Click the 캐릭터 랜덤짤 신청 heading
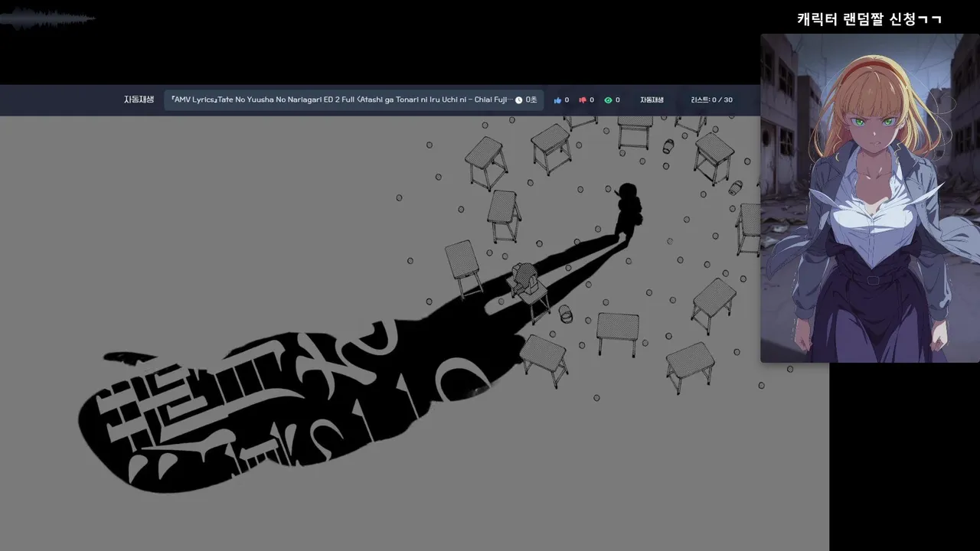The height and width of the screenshot is (551, 980). coord(869,19)
